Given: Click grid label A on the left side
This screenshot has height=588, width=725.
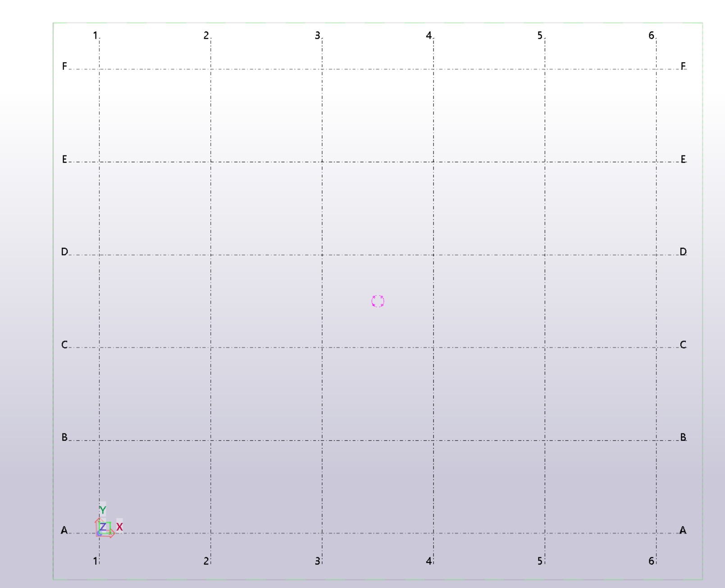Looking at the screenshot, I should 64,530.
